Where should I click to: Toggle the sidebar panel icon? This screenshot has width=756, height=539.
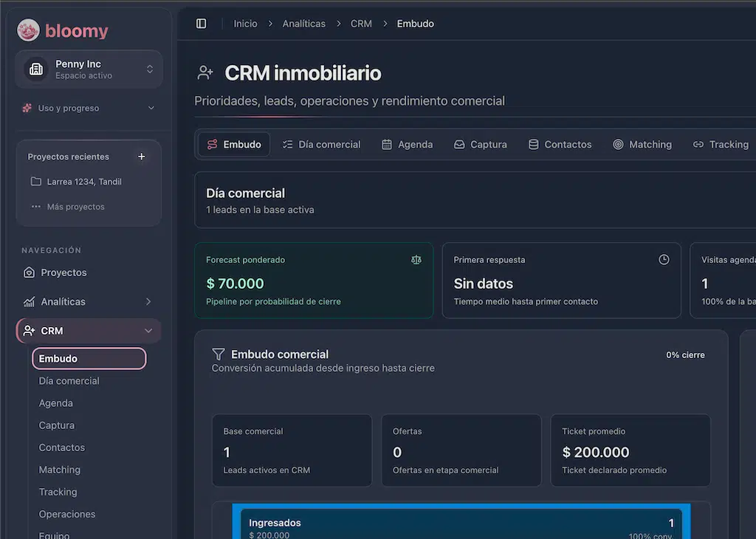201,24
